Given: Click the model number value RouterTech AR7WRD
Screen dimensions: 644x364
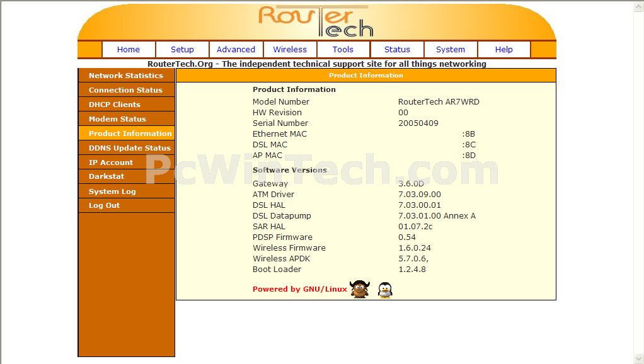Looking at the screenshot, I should [x=439, y=102].
